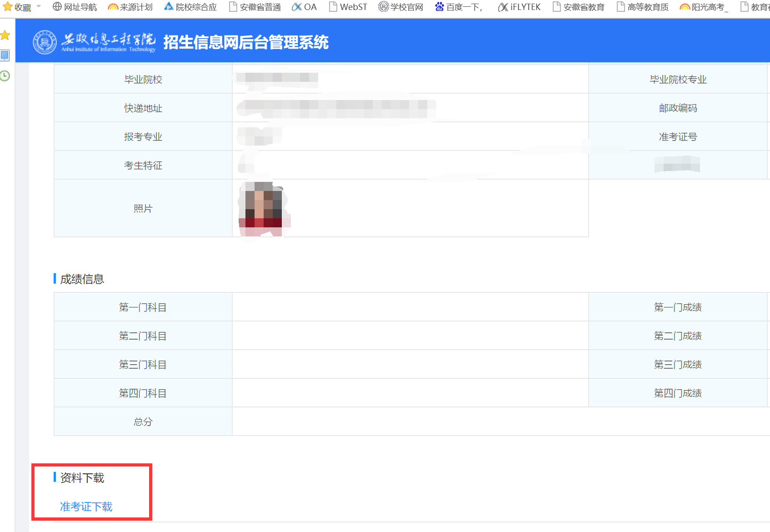Click the 准考证下载 link

point(86,507)
